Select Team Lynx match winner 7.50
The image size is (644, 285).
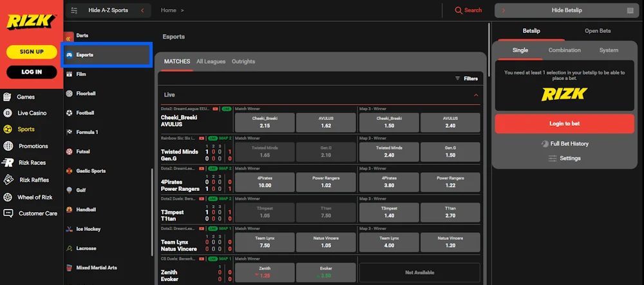click(x=265, y=242)
